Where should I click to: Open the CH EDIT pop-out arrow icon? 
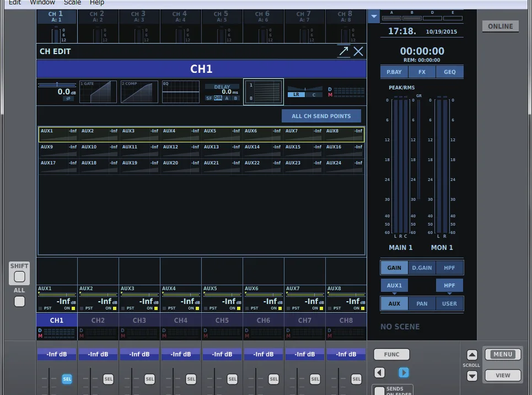click(x=343, y=51)
